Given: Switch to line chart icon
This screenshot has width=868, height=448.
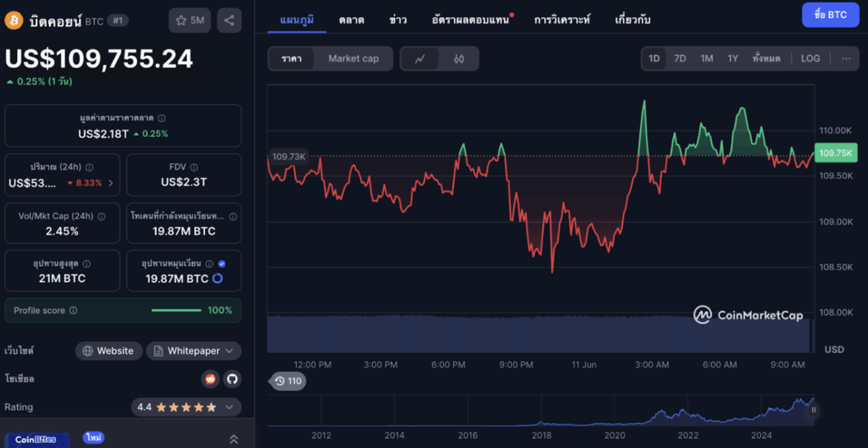Looking at the screenshot, I should click(420, 58).
